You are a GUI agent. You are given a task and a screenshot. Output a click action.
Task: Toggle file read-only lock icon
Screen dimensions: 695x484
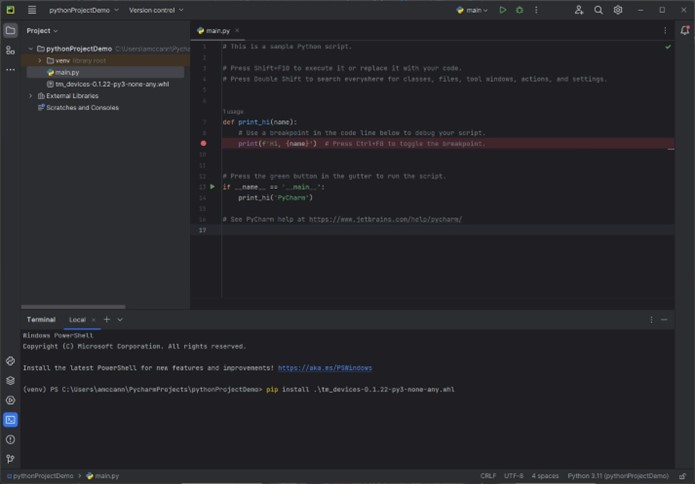(683, 476)
